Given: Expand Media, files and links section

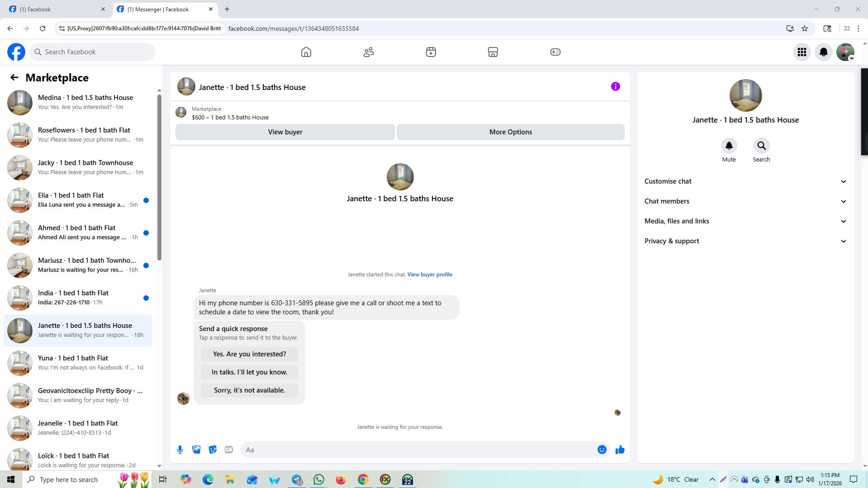Looking at the screenshot, I should 745,221.
